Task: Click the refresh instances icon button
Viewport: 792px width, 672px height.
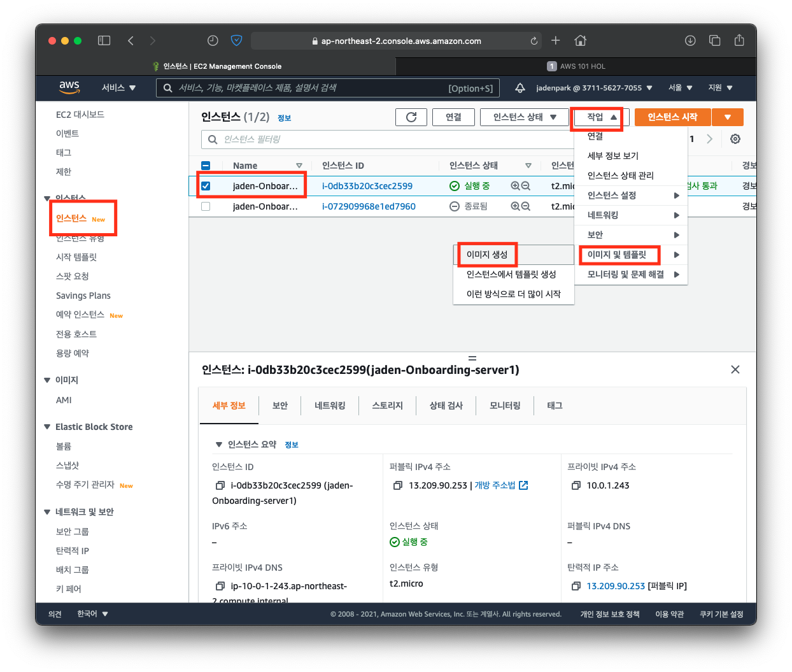Action: point(411,117)
